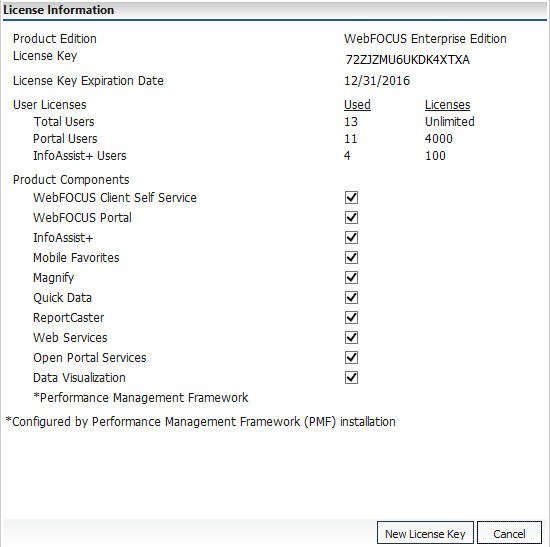Click the InfoAssist+ component label

coord(63,238)
